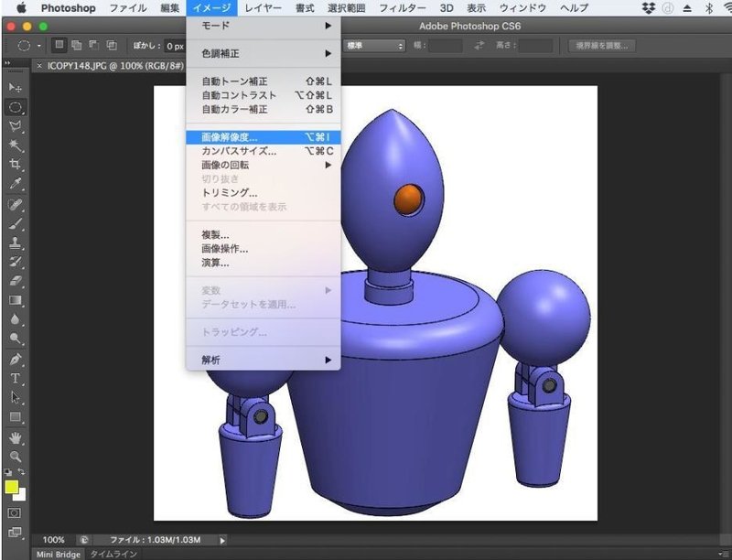Choose トリミング... menu item

click(x=264, y=193)
